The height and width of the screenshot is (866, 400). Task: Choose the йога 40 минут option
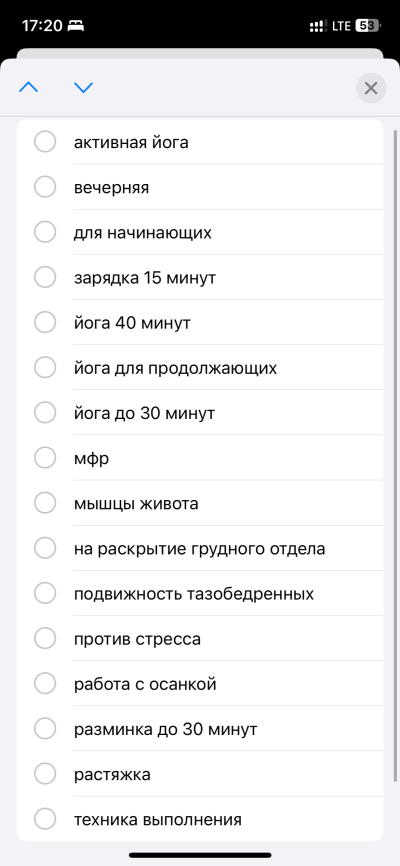(x=132, y=323)
